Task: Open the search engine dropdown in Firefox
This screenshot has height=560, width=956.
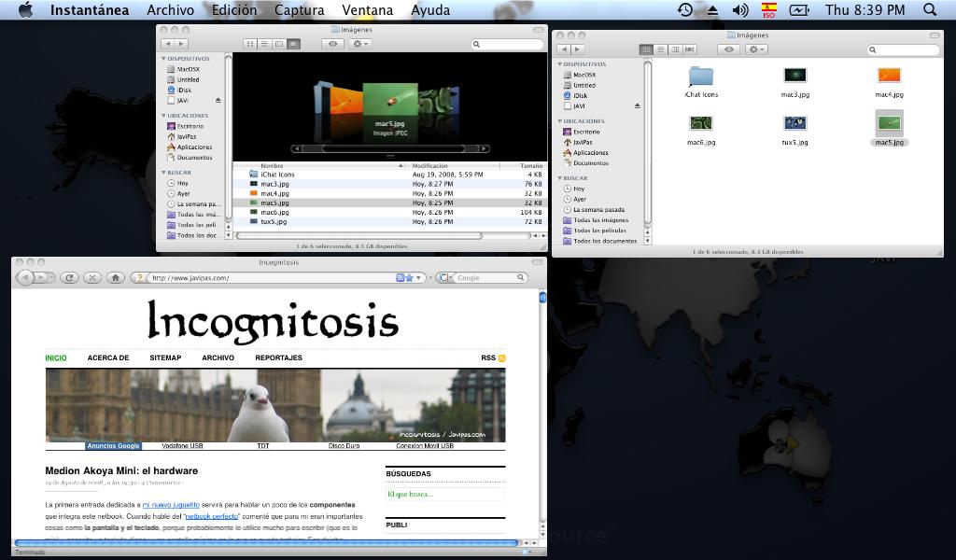Action: pos(445,278)
